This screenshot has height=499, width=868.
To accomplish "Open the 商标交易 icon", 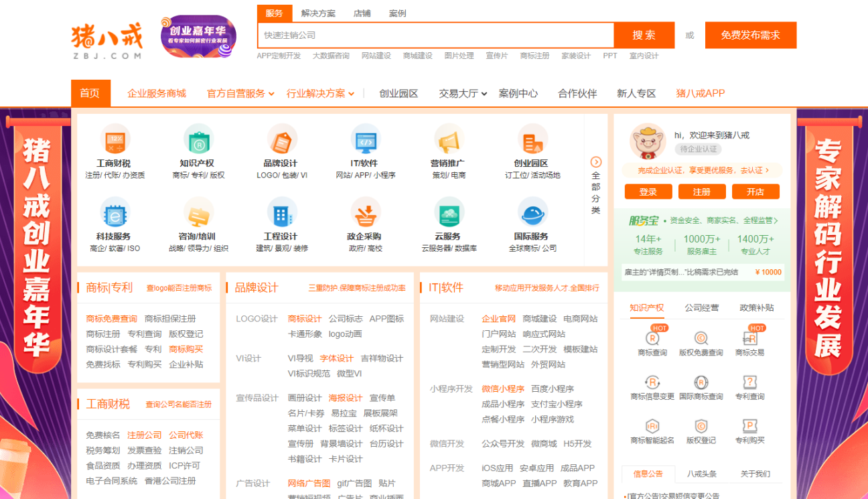I will [x=749, y=338].
